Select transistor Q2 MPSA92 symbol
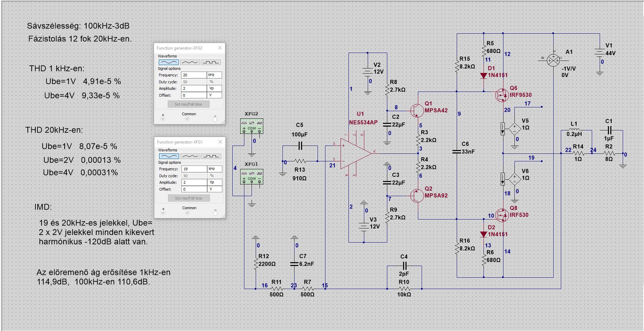This screenshot has width=644, height=331. (x=417, y=196)
